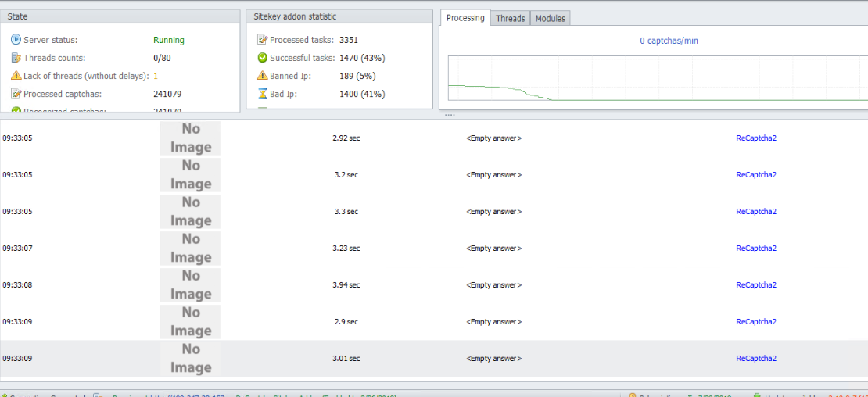
Task: Click the Banned Ip warning icon
Action: pos(263,76)
